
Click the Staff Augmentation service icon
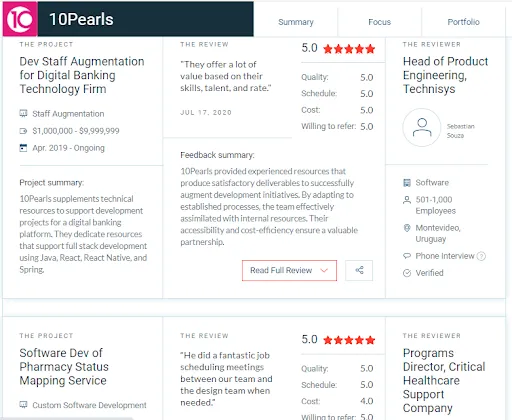tap(23, 114)
